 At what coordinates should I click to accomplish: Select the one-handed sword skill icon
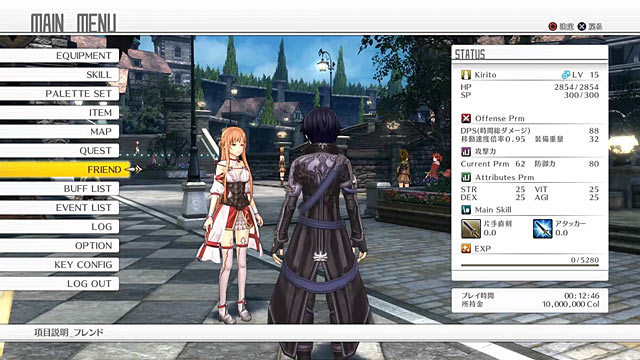[471, 229]
